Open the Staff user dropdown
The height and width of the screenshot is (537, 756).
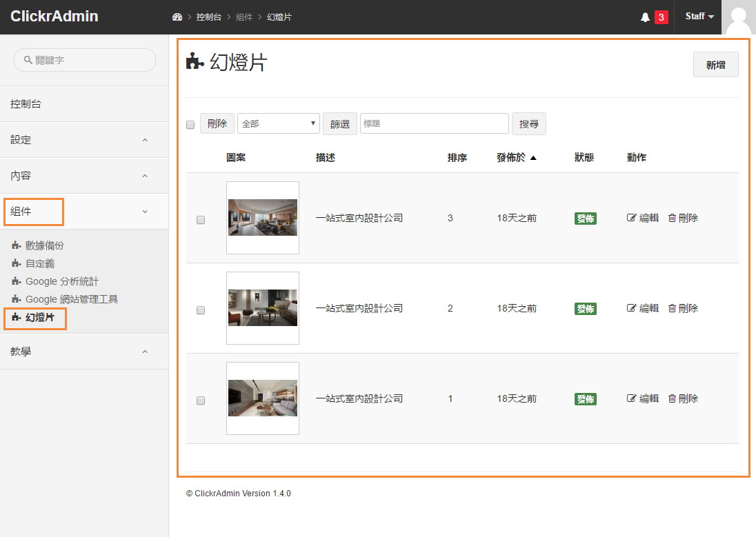tap(699, 17)
